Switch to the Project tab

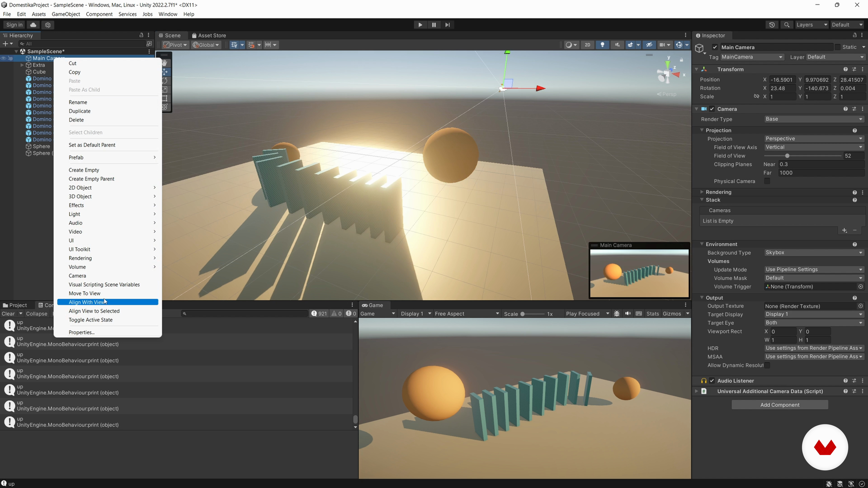(x=15, y=305)
